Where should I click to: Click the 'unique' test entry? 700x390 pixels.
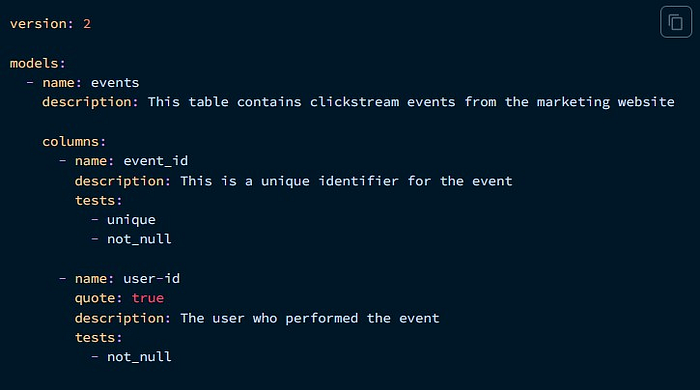pyautogui.click(x=131, y=220)
